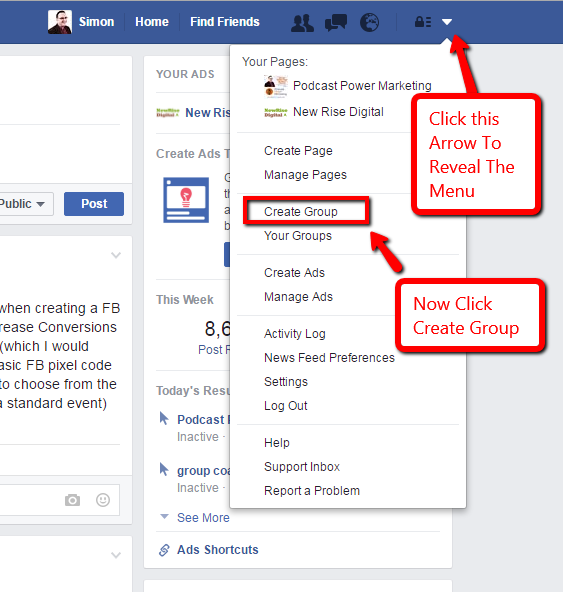Image resolution: width=563 pixels, height=592 pixels.
Task: Open the Notifications globe icon
Action: pyautogui.click(x=369, y=22)
